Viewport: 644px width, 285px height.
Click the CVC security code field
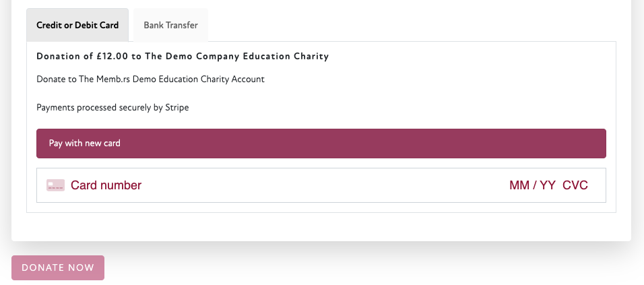click(x=575, y=185)
